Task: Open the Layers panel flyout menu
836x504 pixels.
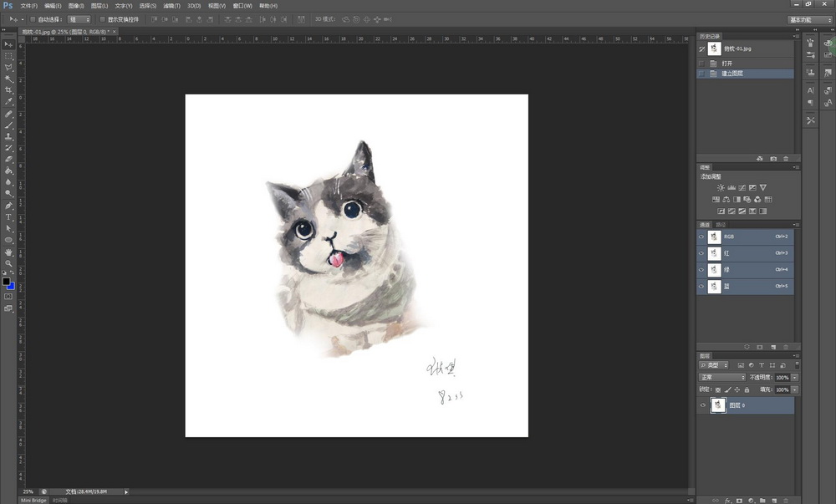Action: pyautogui.click(x=797, y=355)
